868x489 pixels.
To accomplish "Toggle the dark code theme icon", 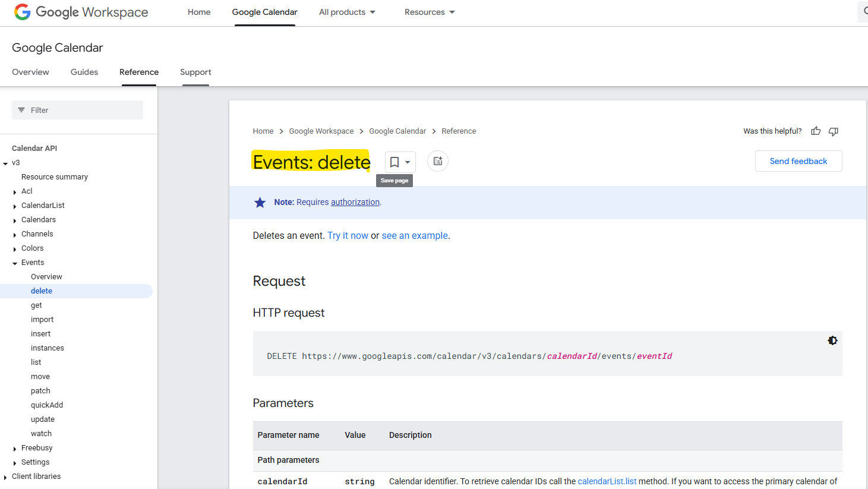I will coord(832,340).
